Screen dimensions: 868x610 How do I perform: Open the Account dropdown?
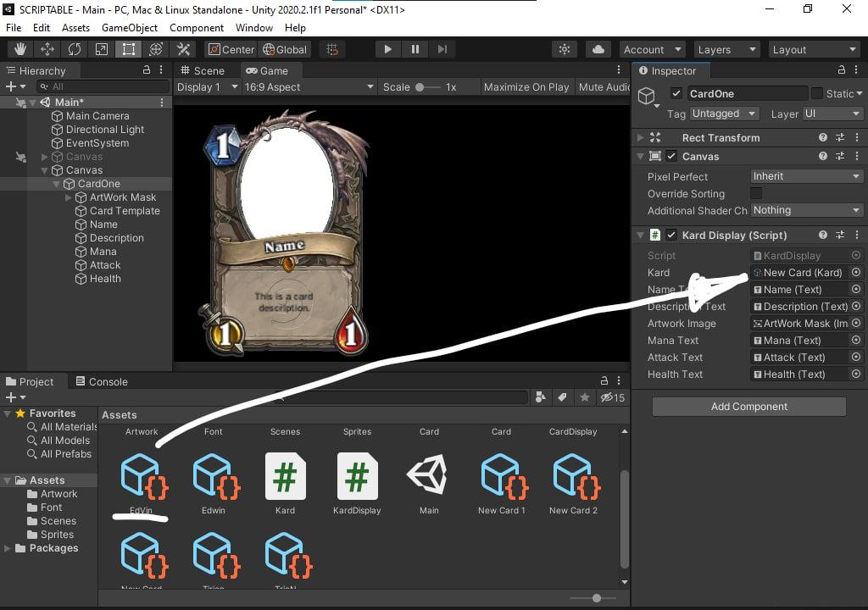point(652,49)
